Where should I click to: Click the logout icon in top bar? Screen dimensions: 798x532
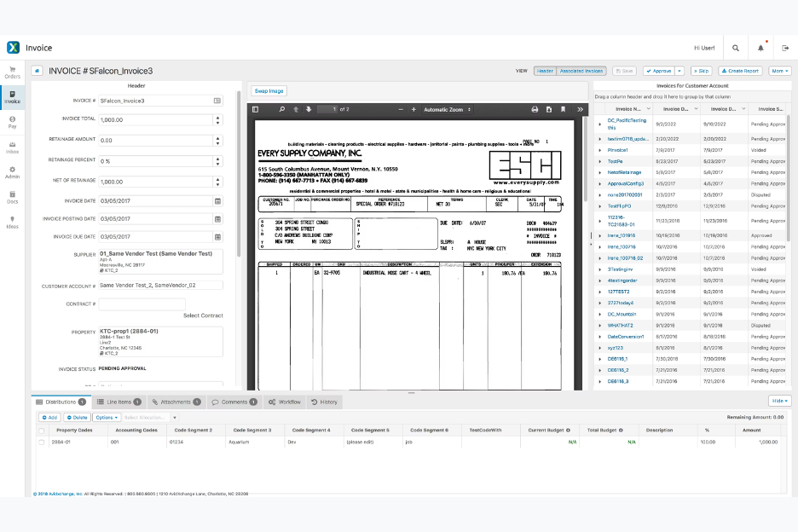tap(785, 48)
